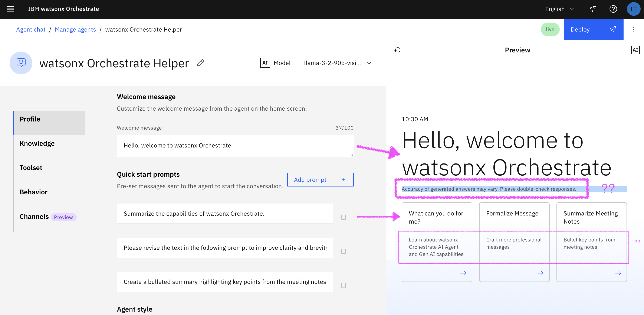Open the Channels Preview section
Viewport: 644px width, 315px height.
tap(34, 217)
